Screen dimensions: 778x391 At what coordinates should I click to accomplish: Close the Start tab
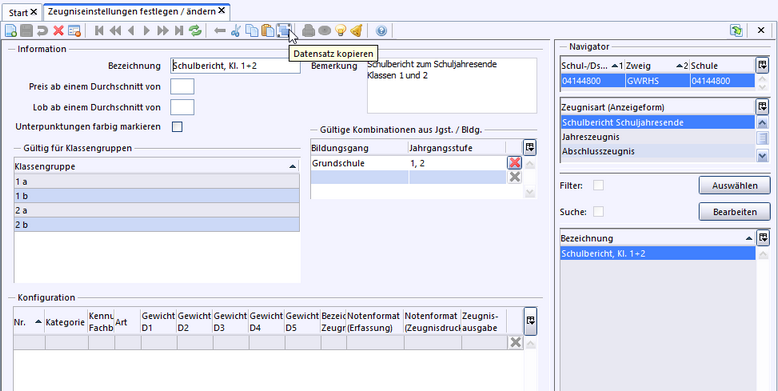pos(34,11)
